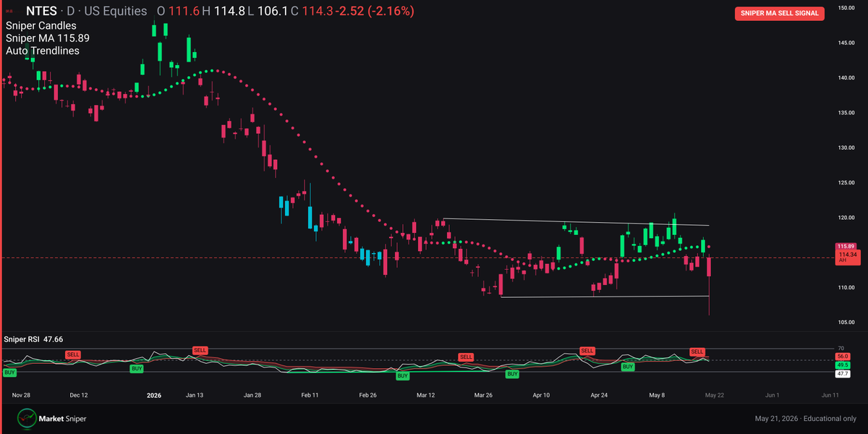Screen dimensions: 868x434
Task: Click the 47.7 RSI value tag
Action: click(843, 375)
